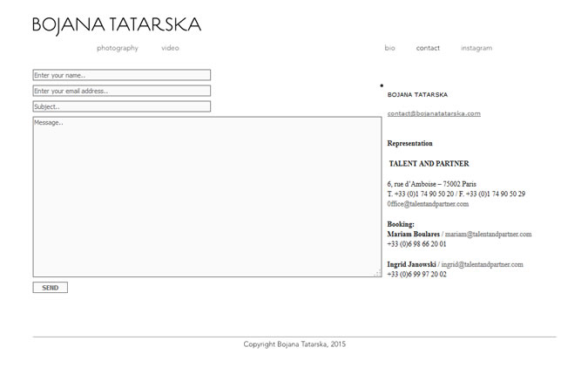Click the BOJANA TATARSKA site logo
This screenshot has height=388, width=588.
coord(117,25)
